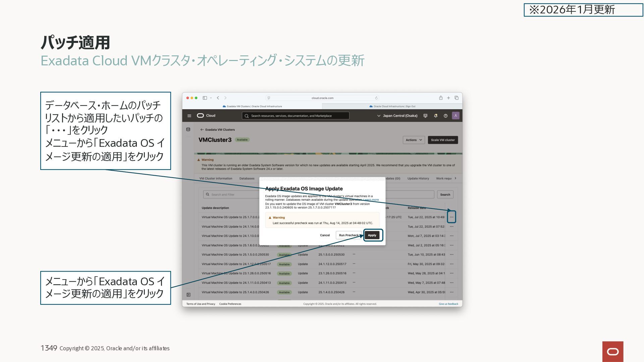Open the OCI hamburger navigation menu

click(x=189, y=116)
